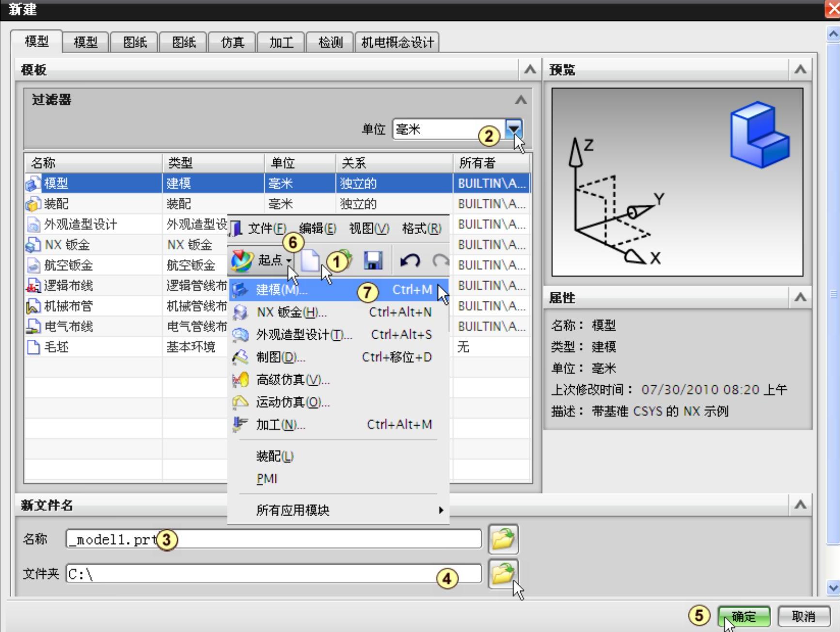Browse for file name with 名称 folder icon

[x=503, y=539]
